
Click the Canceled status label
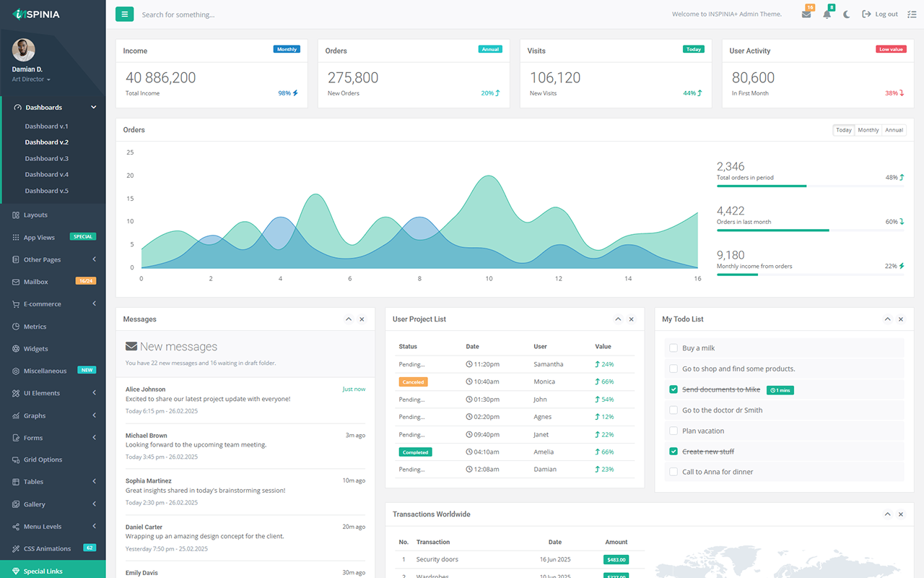click(x=413, y=381)
